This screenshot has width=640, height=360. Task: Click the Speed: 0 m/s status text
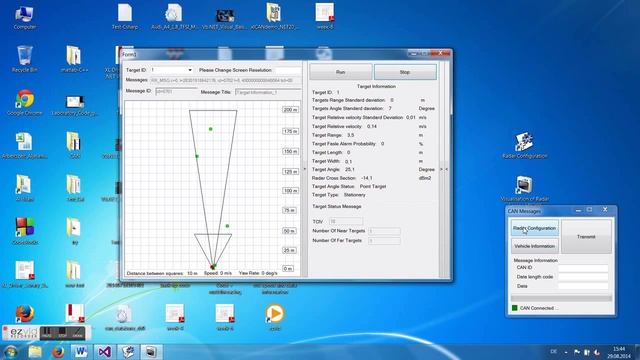[218, 273]
